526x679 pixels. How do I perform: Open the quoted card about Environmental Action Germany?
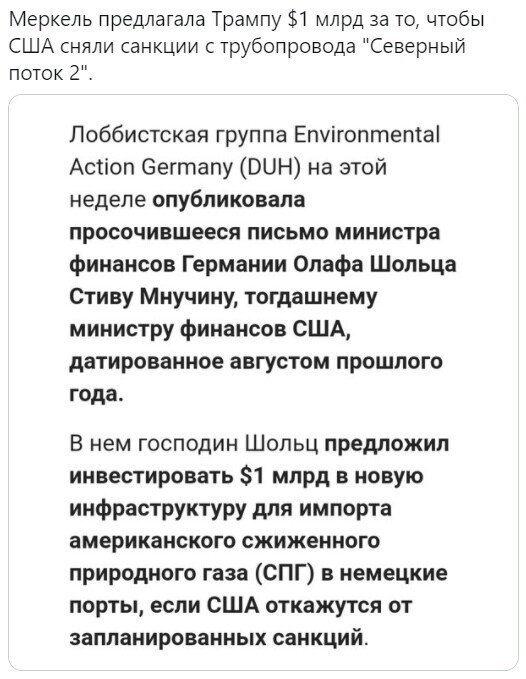[x=263, y=382]
